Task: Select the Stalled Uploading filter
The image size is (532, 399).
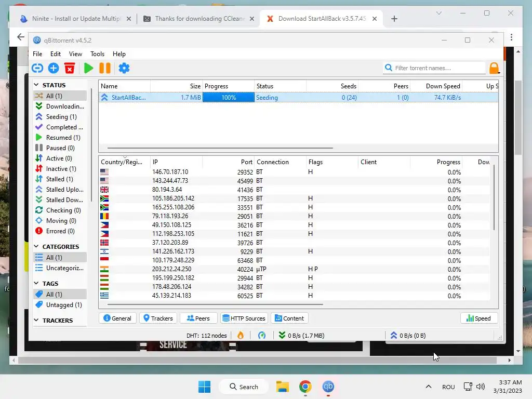Action: 60,190
